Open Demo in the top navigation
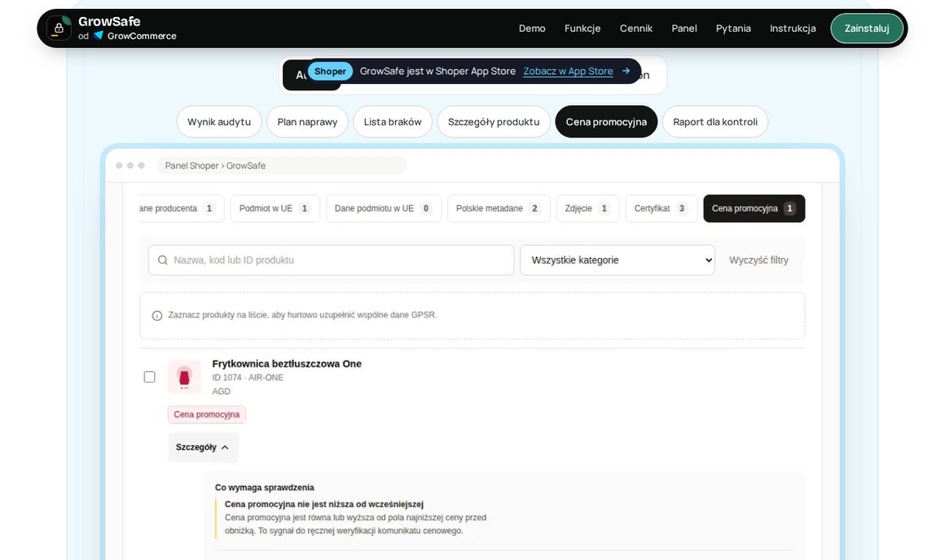Viewport: 945px width, 560px height. [532, 28]
